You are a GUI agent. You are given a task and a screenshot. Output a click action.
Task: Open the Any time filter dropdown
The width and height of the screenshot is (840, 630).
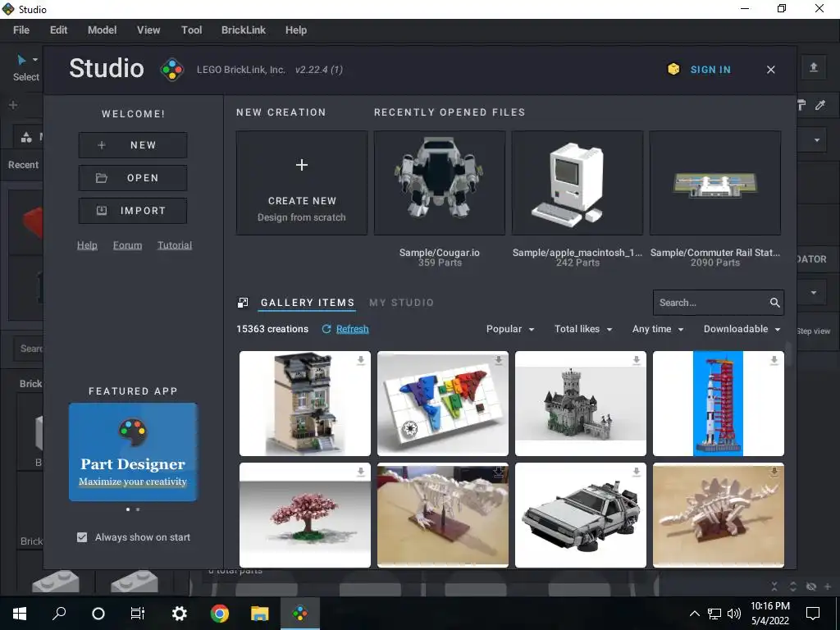(x=657, y=329)
